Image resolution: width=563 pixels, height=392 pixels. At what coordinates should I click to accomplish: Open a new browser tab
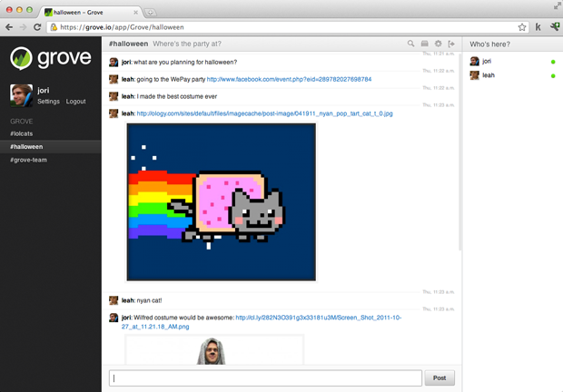[150, 13]
